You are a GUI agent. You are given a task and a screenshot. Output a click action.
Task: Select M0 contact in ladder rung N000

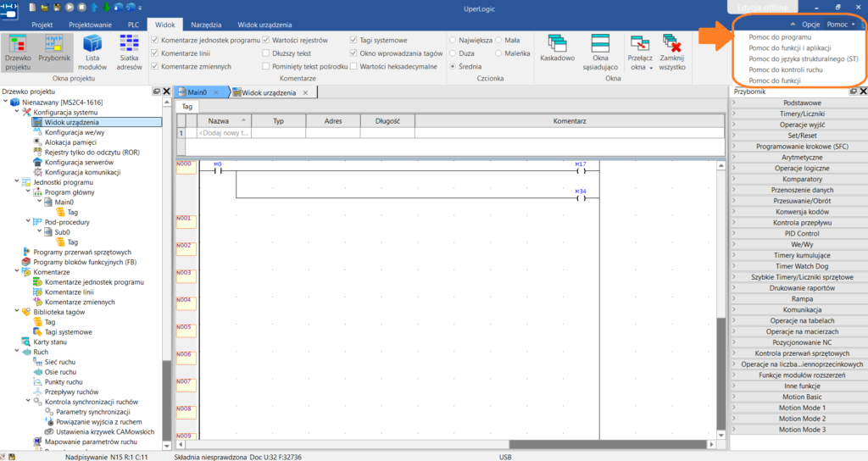pos(218,170)
